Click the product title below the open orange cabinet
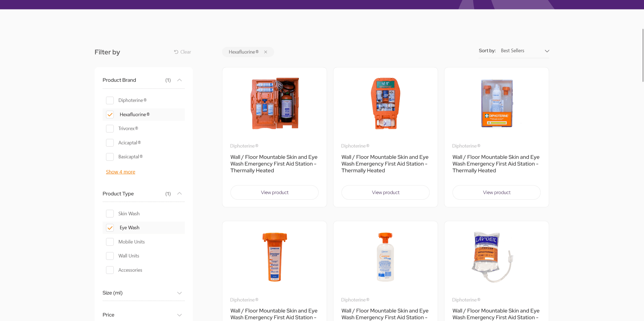 click(274, 164)
